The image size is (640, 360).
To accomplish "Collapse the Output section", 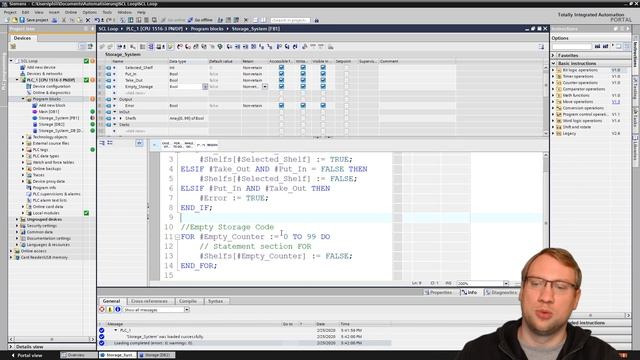I will pyautogui.click(x=115, y=99).
